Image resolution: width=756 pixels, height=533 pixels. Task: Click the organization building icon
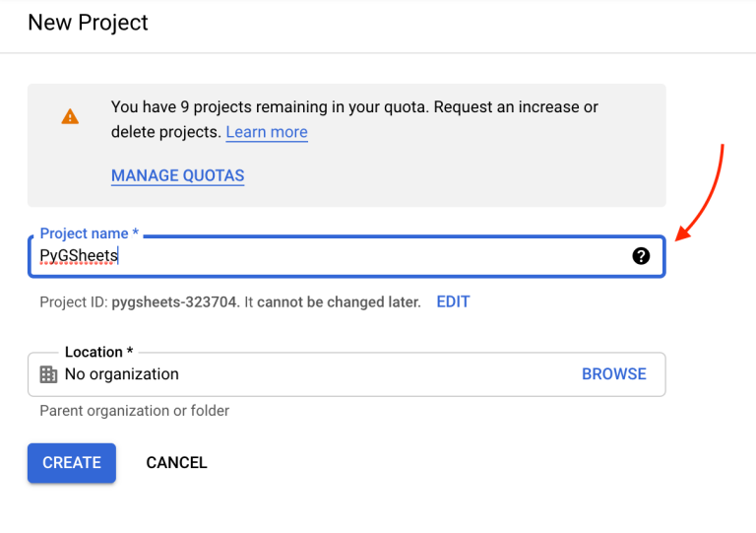[48, 374]
